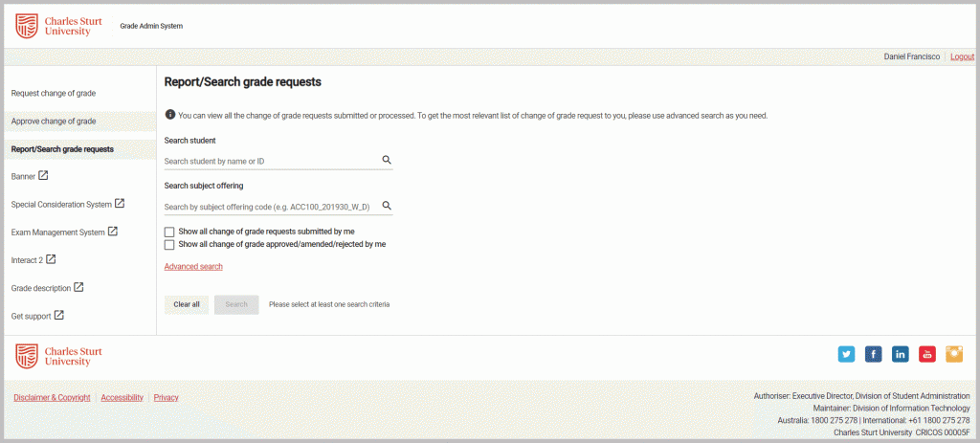The image size is (980, 443).
Task: Click the Clear all button
Action: 187,304
